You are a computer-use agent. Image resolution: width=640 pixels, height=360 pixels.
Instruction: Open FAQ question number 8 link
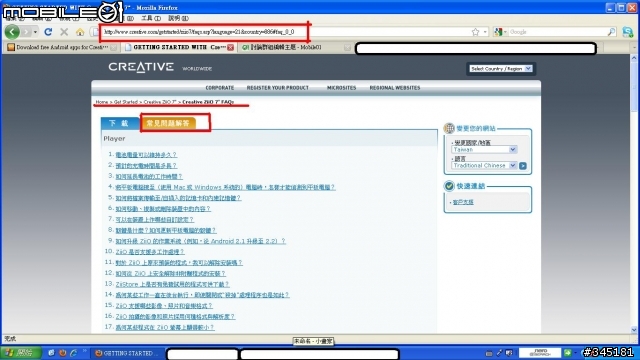(x=166, y=230)
